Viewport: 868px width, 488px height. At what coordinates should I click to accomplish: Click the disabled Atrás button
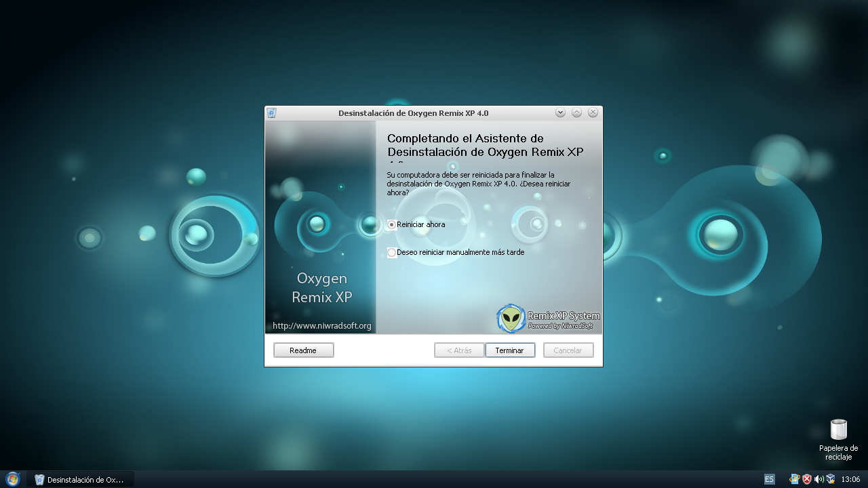[459, 350]
